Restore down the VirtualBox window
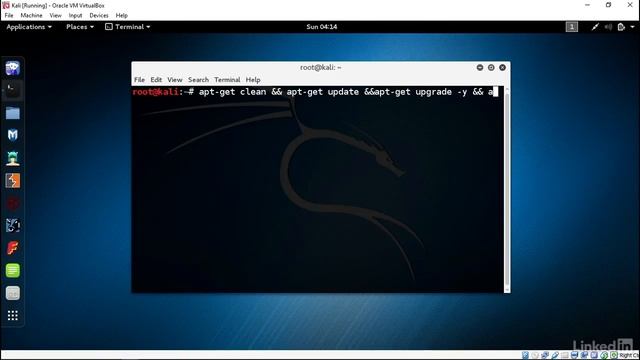The height and width of the screenshot is (360, 640). [609, 5]
